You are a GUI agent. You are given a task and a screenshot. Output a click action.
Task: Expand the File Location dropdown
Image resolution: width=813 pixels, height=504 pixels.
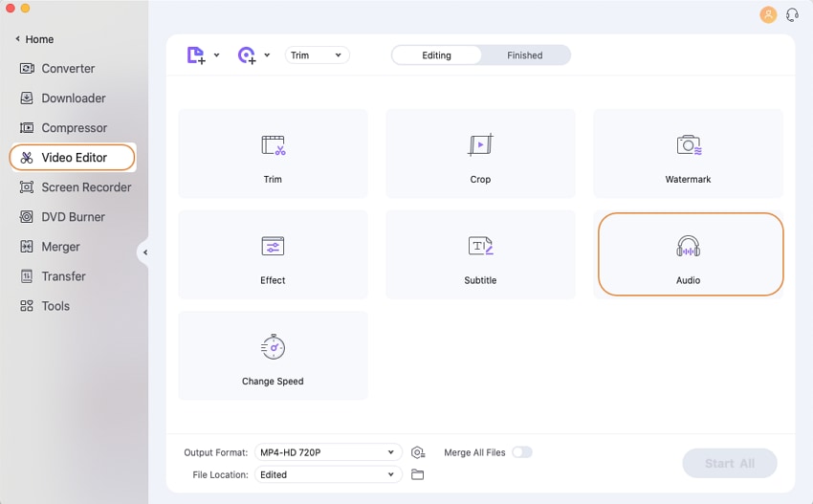pos(327,474)
